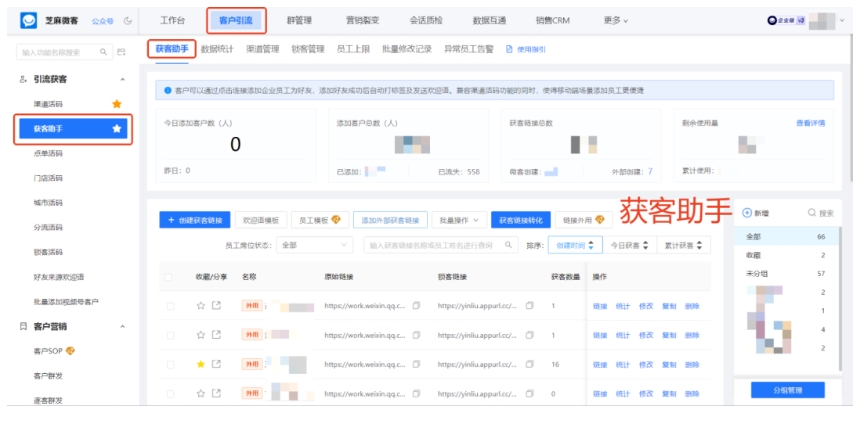Toggle sorting by 累计获客
The image size is (864, 422).
(683, 245)
